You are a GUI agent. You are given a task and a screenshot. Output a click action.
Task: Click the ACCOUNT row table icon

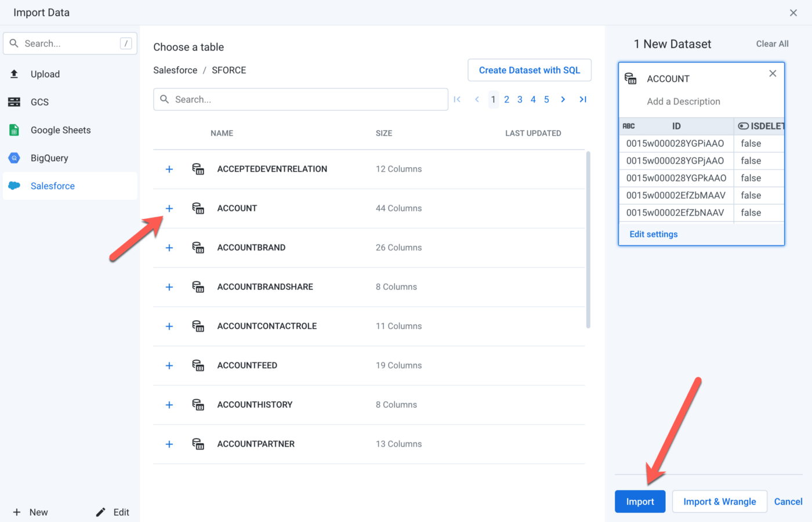tap(198, 208)
